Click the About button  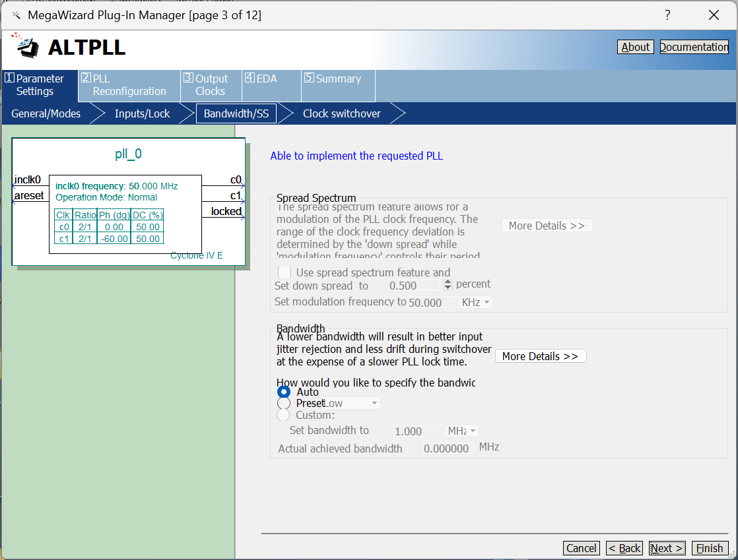tap(636, 47)
